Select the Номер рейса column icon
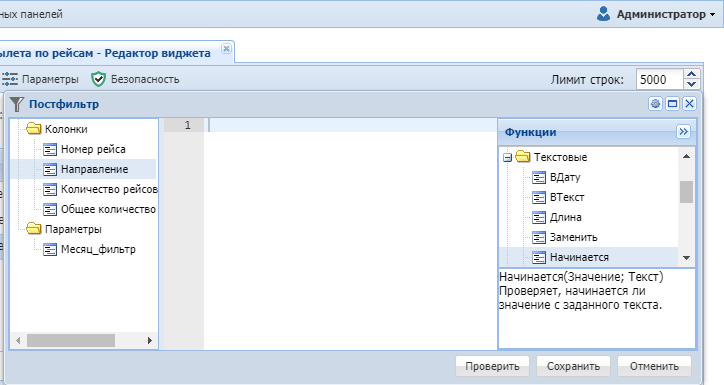The height and width of the screenshot is (385, 724). tap(50, 150)
